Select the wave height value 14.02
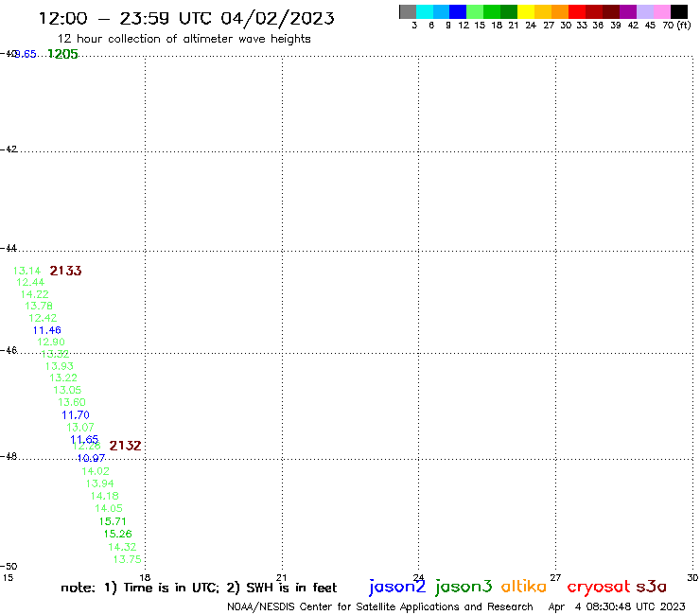Screen dimensions: 700x615 (96, 471)
